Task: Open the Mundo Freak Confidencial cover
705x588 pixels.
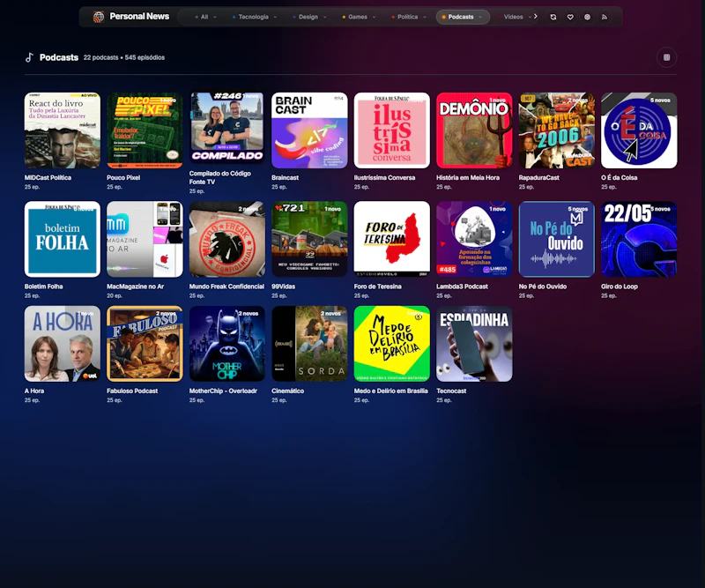Action: pyautogui.click(x=227, y=239)
